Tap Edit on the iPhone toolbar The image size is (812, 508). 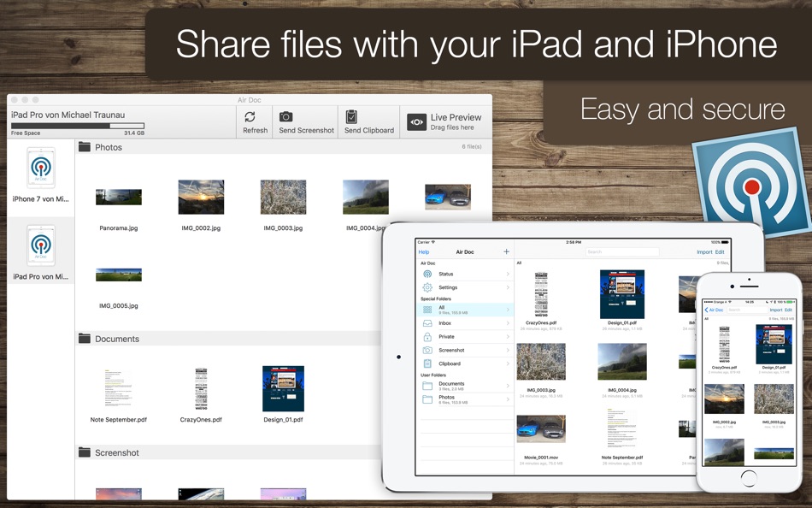click(x=788, y=310)
